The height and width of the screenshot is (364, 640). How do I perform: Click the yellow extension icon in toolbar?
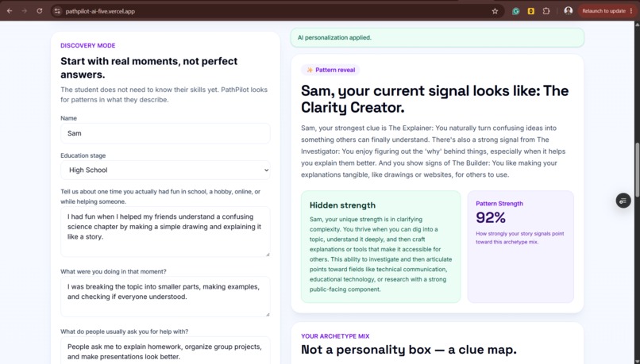click(531, 11)
